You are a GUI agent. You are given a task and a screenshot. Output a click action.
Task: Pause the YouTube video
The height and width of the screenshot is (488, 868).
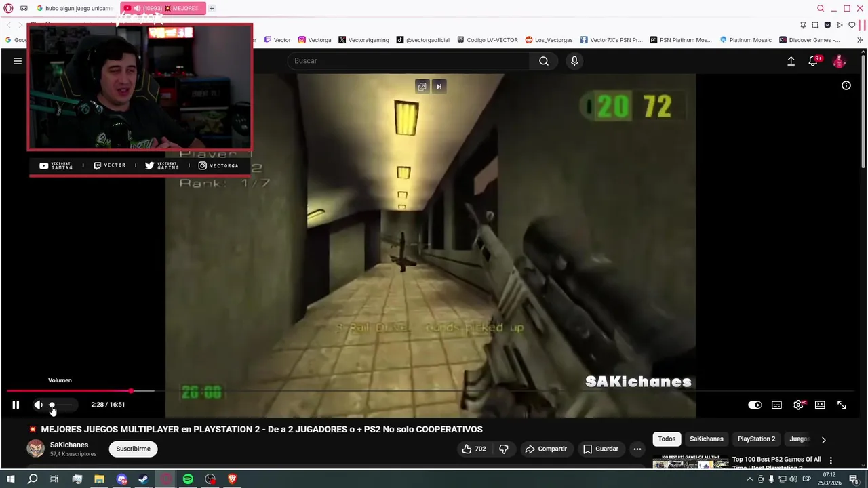[16, 405]
